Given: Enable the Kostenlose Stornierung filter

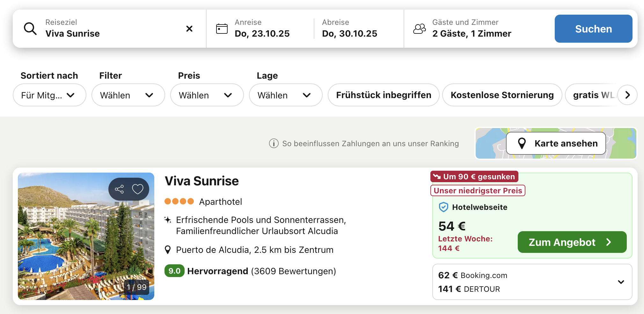Looking at the screenshot, I should pos(502,95).
